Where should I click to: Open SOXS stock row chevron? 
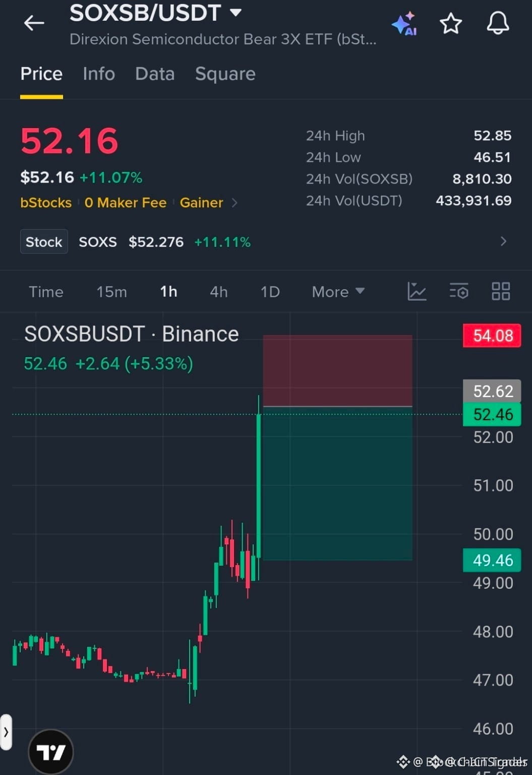[503, 242]
